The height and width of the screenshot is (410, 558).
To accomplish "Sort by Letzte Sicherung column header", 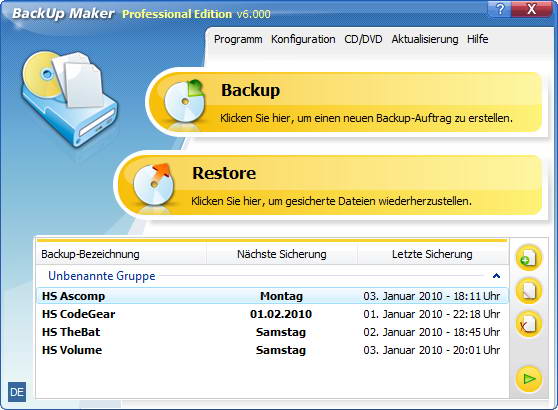I will tap(432, 254).
